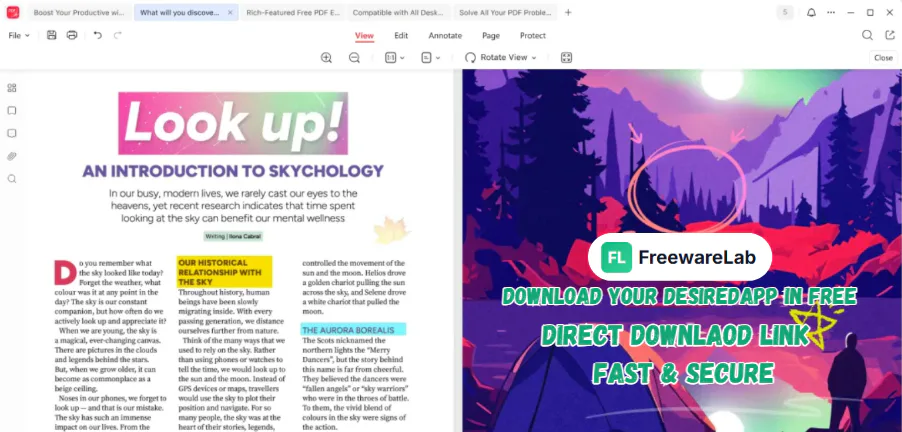Maximize the application window
Viewport: 902px width, 432px height.
tap(870, 12)
